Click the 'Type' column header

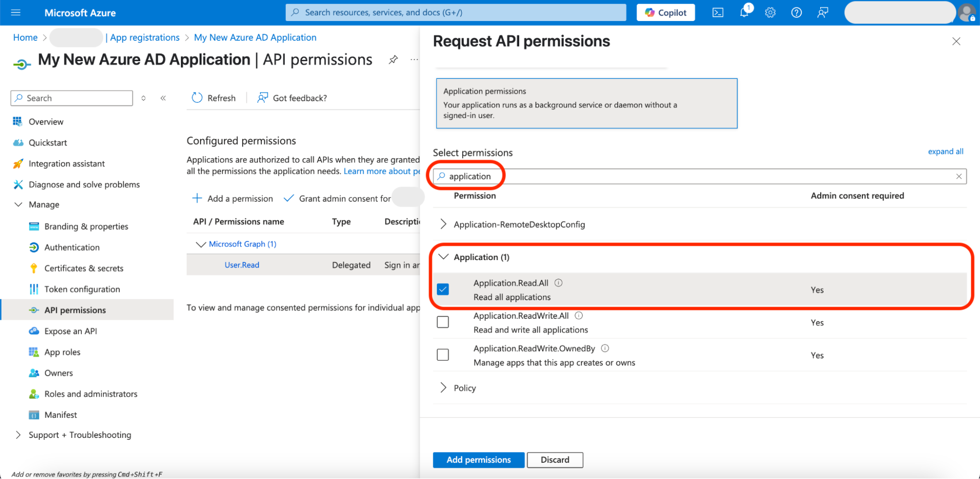click(341, 221)
